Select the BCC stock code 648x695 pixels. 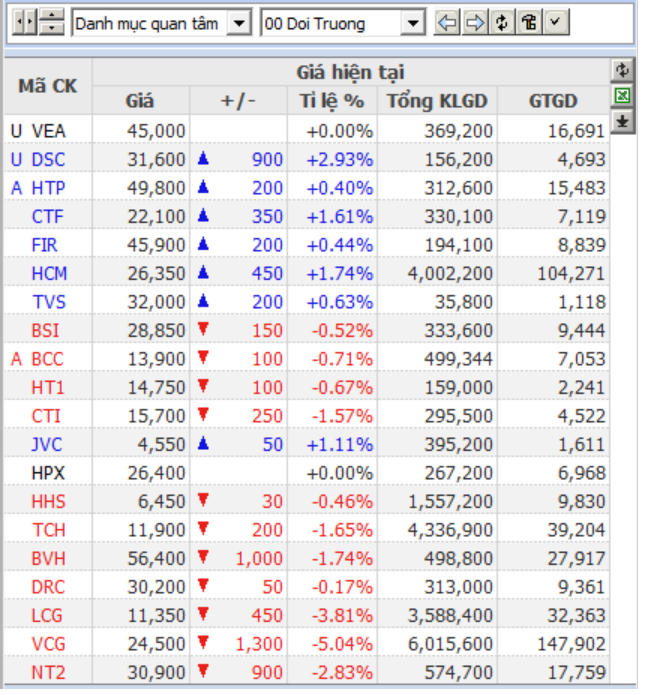(x=47, y=359)
